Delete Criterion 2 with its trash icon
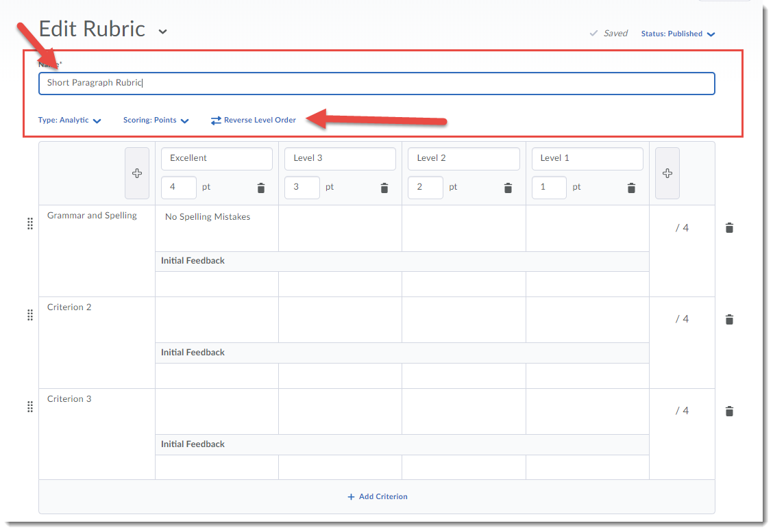 tap(729, 319)
